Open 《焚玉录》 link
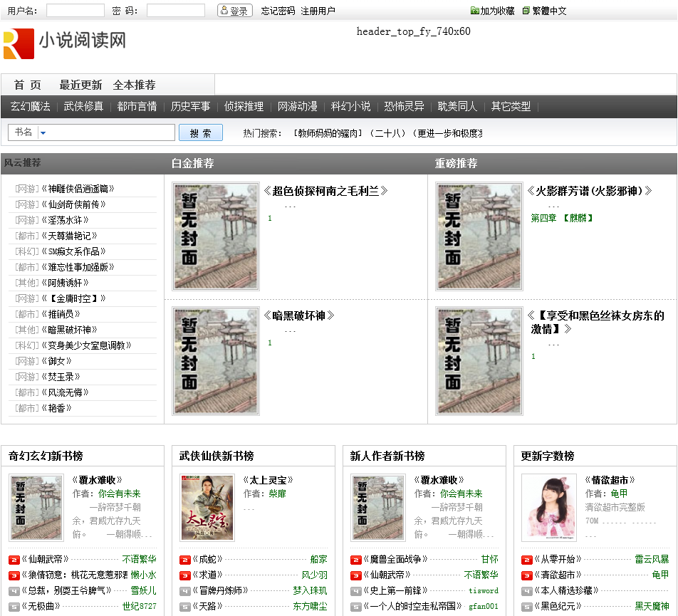The height and width of the screenshot is (616, 678). click(x=61, y=377)
